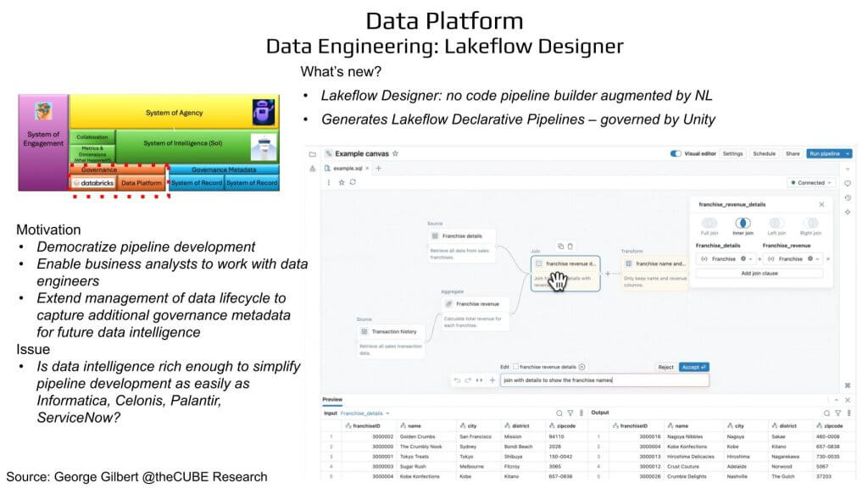Click the fit-to-screen icon at canvas corner

tap(848, 385)
